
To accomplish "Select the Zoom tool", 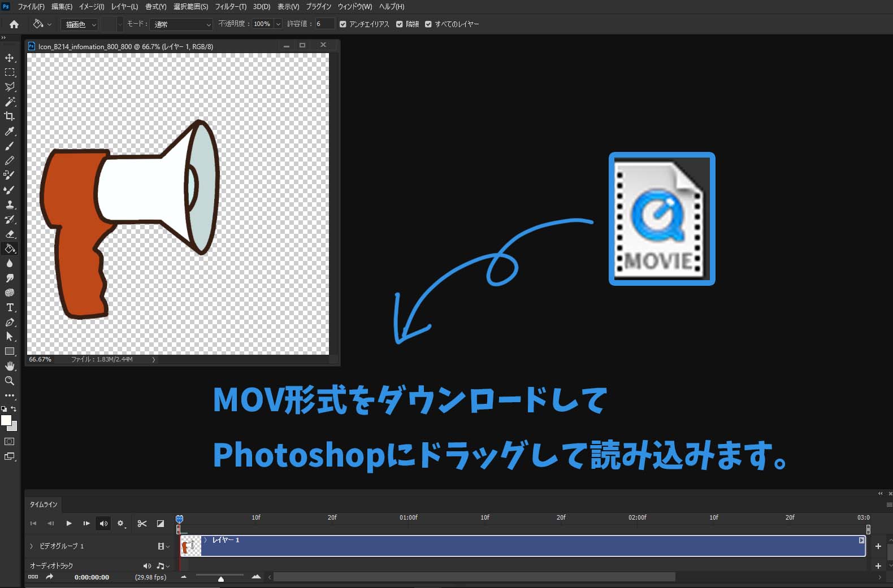I will point(10,381).
